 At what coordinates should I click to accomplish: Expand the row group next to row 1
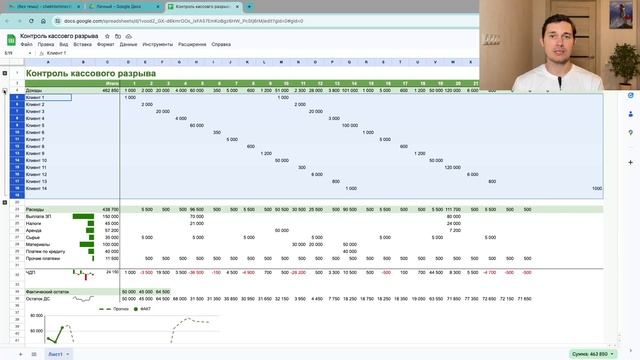point(5,73)
